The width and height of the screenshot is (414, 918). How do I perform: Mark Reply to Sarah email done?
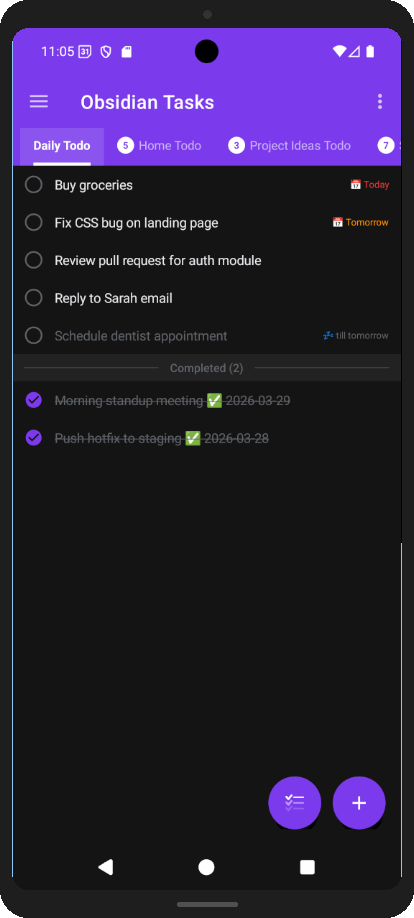pos(34,298)
